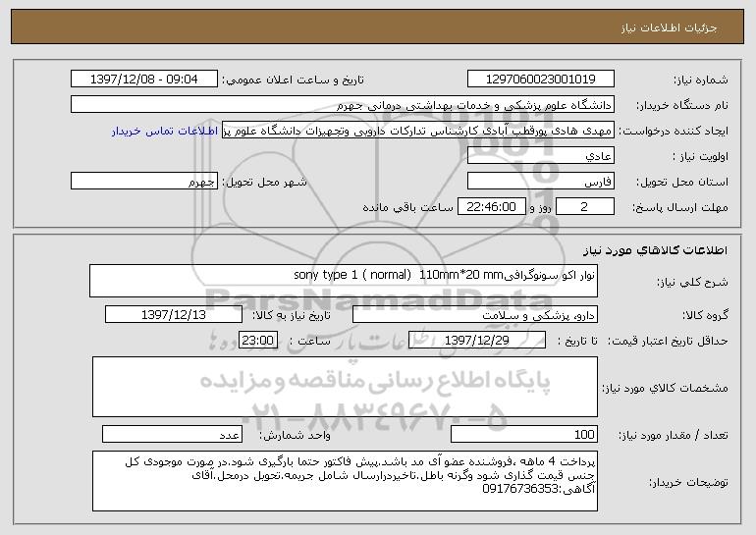Click the goods group field دارو، پزشکی و سلامت
This screenshot has width=756, height=535.
point(475,315)
